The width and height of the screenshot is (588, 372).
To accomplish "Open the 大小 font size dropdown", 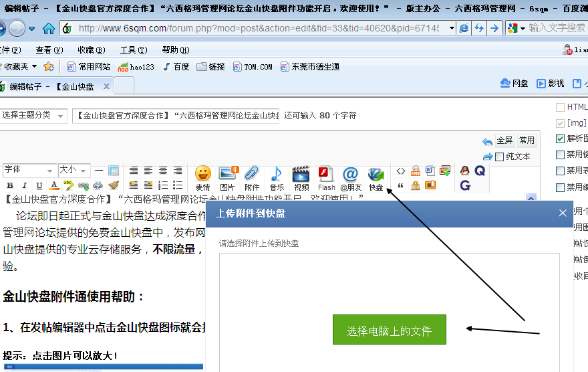I will pyautogui.click(x=74, y=171).
